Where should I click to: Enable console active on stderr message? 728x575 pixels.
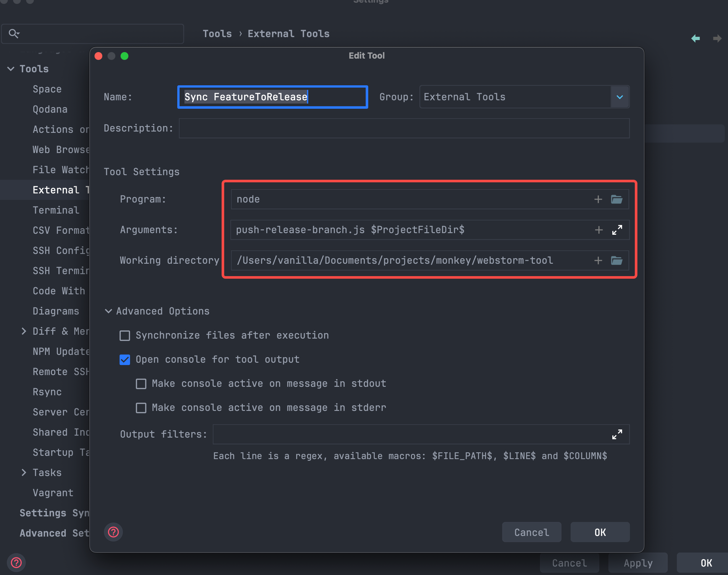point(141,408)
